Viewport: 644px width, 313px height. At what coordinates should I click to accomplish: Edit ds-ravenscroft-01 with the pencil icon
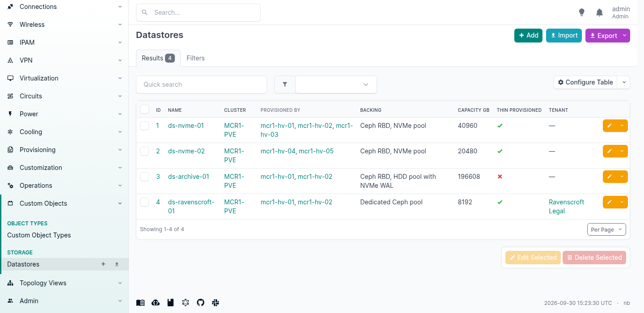[x=610, y=202]
